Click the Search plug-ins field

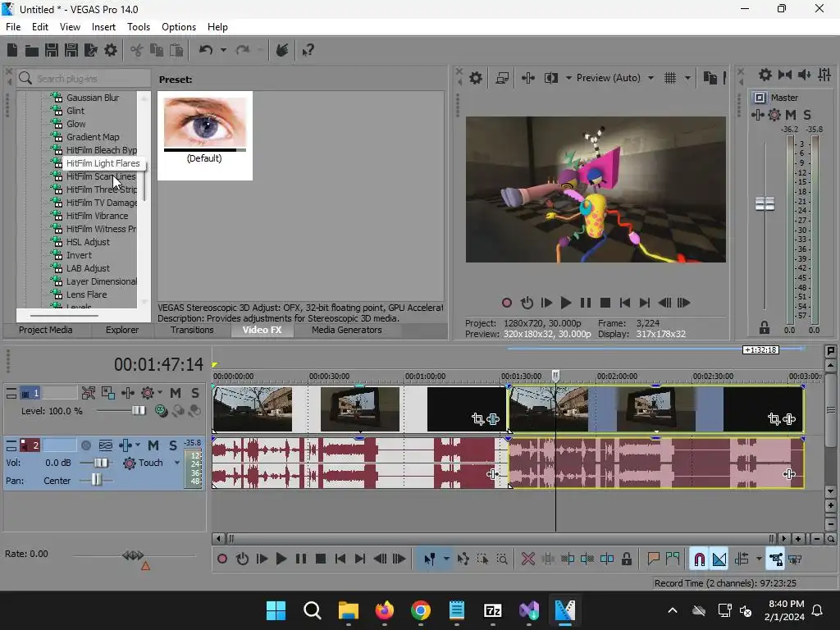pos(84,79)
